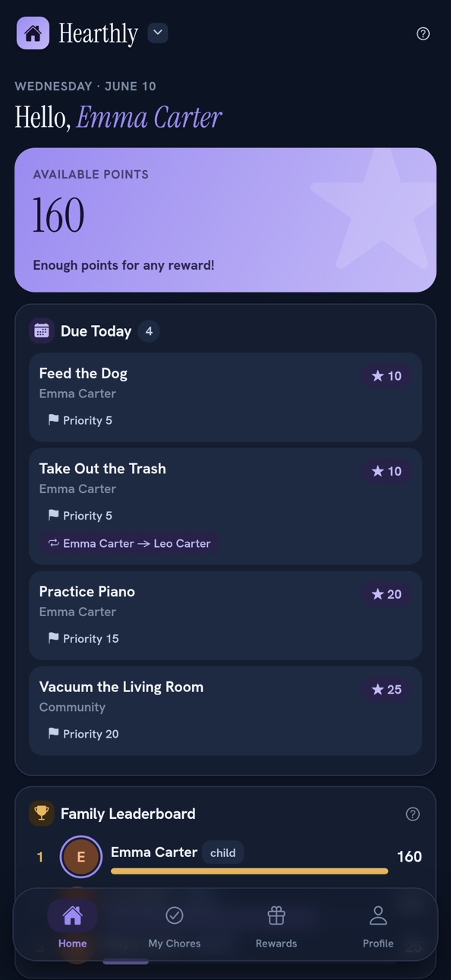This screenshot has width=451, height=980.
Task: Expand the household switcher dropdown next to Hearthly
Action: point(158,33)
